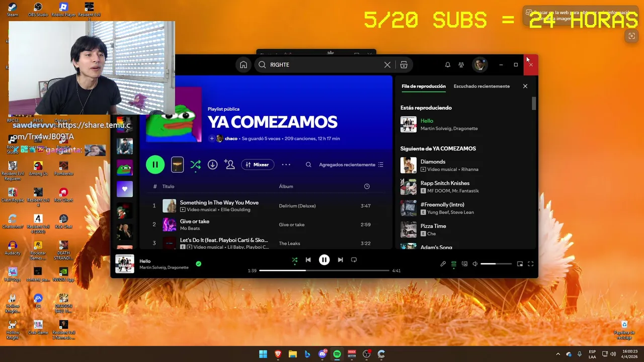Viewport: 644px width, 362px height.
Task: Open Delirium (Deluxe) album link
Action: (297, 206)
